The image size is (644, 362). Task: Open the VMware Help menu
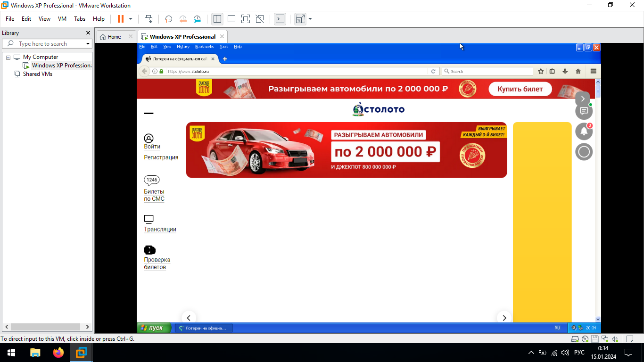(x=99, y=19)
